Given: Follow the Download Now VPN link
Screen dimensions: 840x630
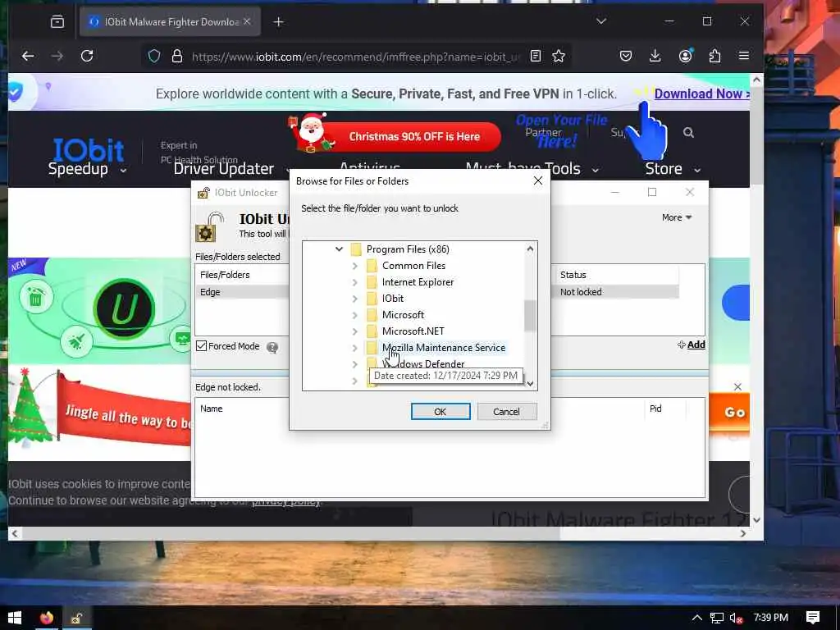Looking at the screenshot, I should coord(701,94).
